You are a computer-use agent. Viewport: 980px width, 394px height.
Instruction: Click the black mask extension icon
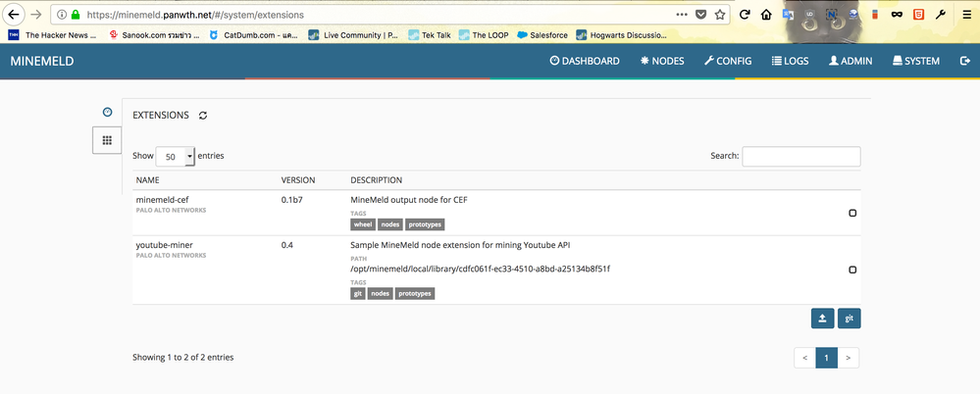click(897, 15)
